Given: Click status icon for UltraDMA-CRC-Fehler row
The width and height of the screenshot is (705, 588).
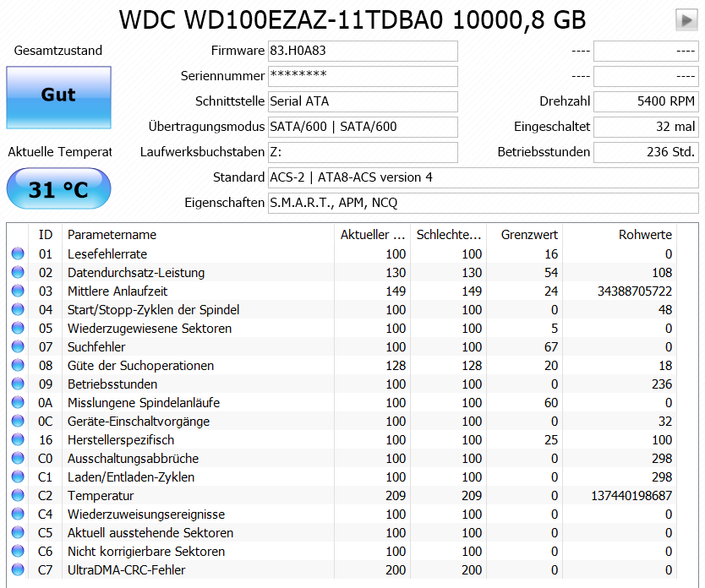Looking at the screenshot, I should click(18, 570).
